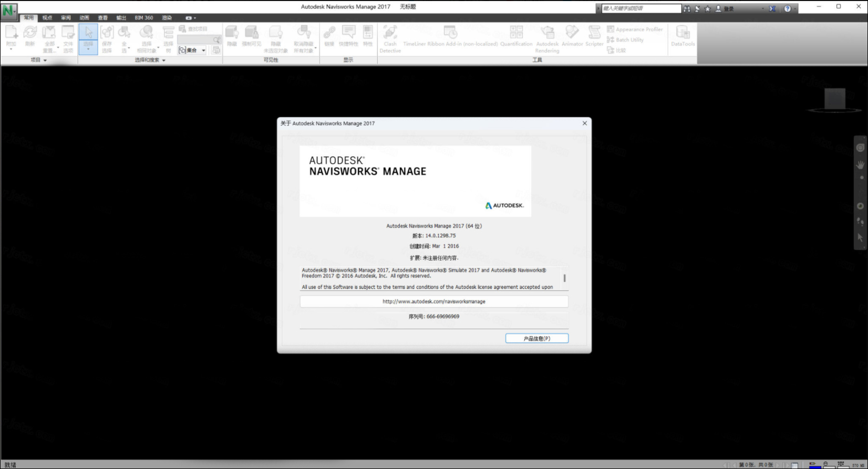Open TimeLiner Ribbon Add-in
The height and width of the screenshot is (469, 868).
(450, 36)
